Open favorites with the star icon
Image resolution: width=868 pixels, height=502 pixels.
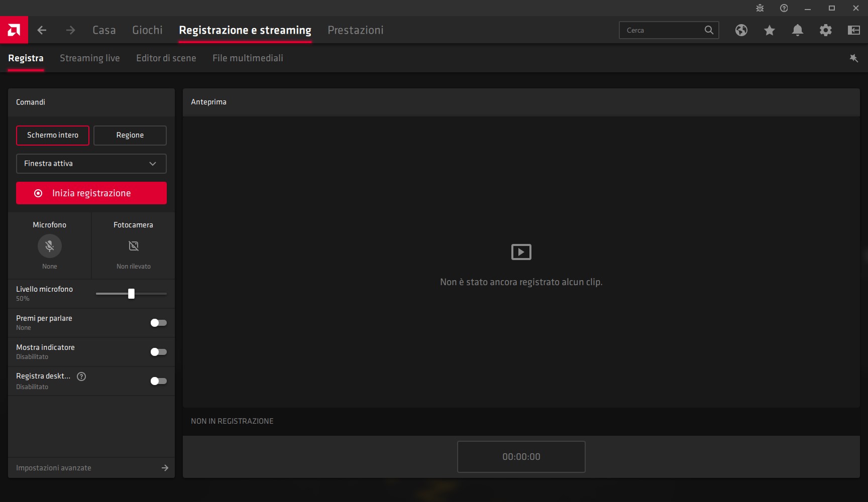point(769,30)
